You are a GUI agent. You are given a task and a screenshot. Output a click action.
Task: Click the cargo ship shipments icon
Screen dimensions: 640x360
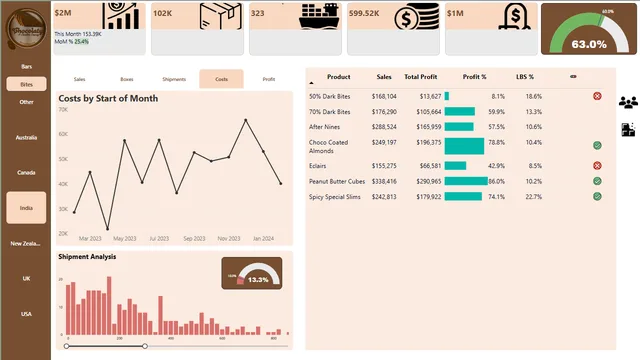[x=319, y=16]
